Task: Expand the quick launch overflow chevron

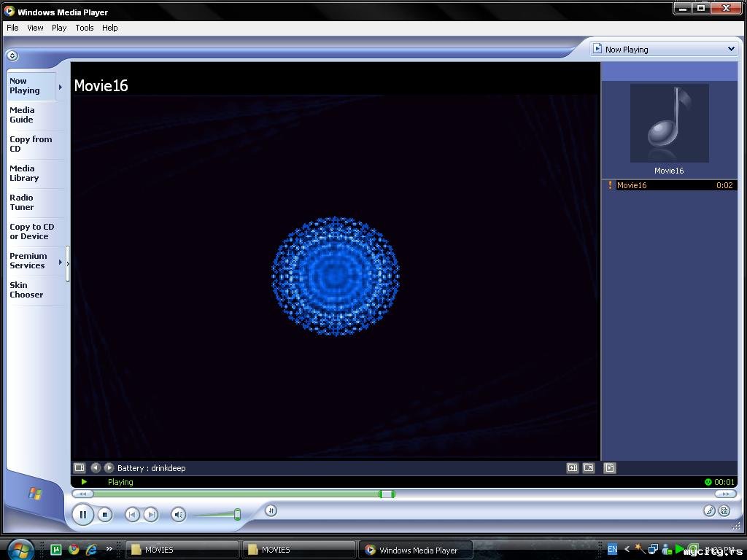Action: [x=109, y=548]
